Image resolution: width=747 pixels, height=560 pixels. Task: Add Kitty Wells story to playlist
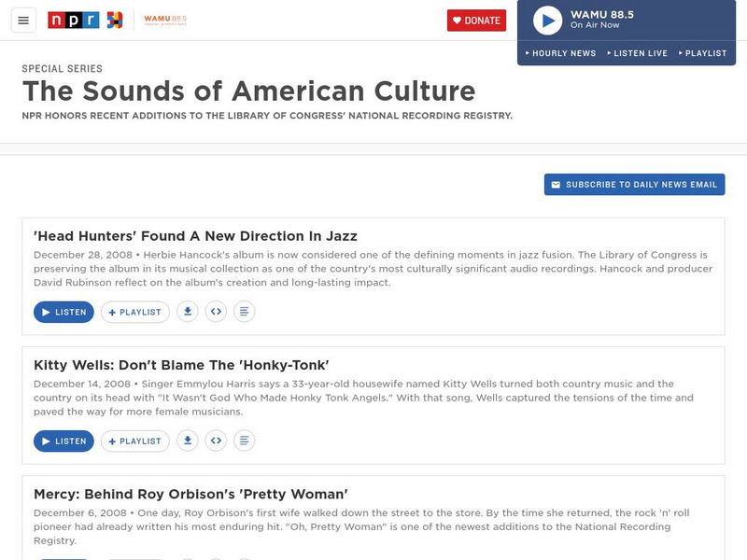tap(135, 441)
